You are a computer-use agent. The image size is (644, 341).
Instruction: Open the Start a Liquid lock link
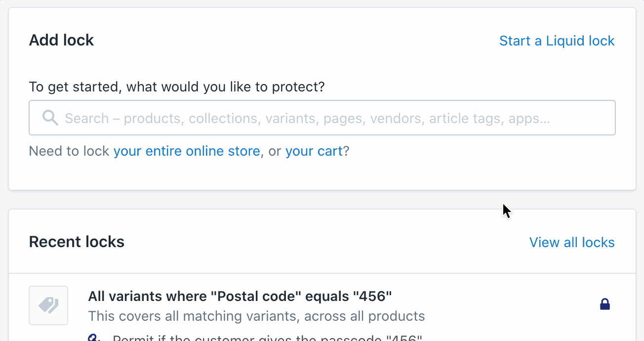click(x=557, y=41)
